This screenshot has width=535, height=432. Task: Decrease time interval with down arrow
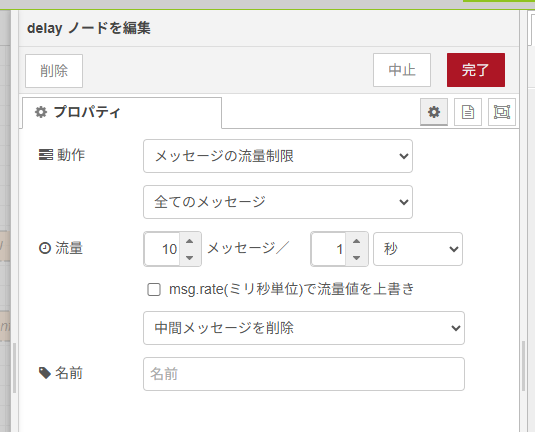357,258
